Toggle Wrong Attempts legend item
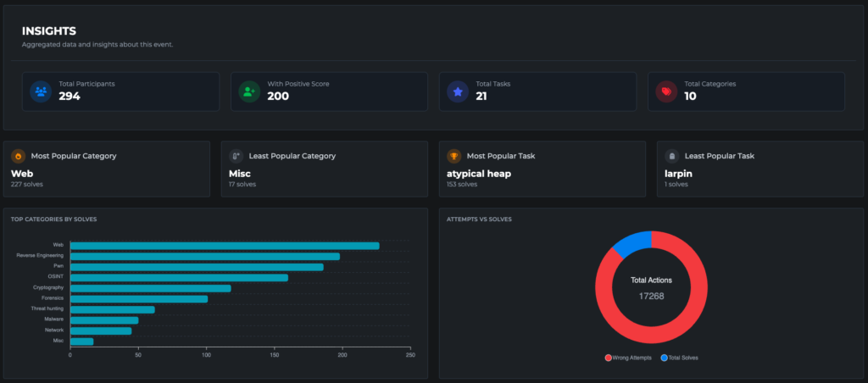The width and height of the screenshot is (868, 383). (628, 358)
